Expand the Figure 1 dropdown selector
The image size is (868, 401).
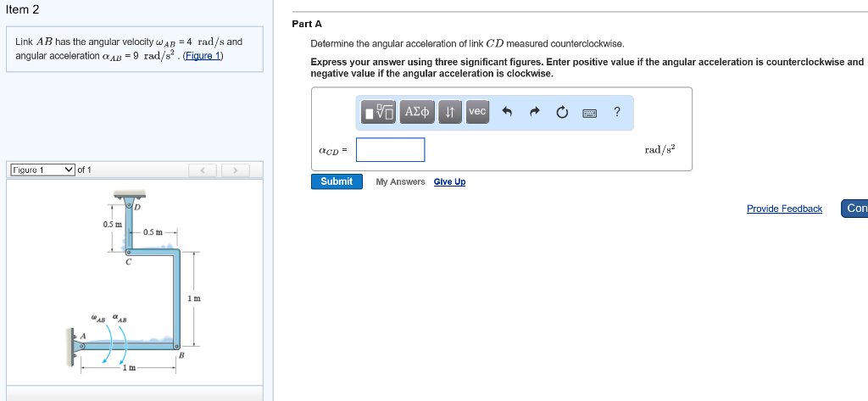point(42,170)
